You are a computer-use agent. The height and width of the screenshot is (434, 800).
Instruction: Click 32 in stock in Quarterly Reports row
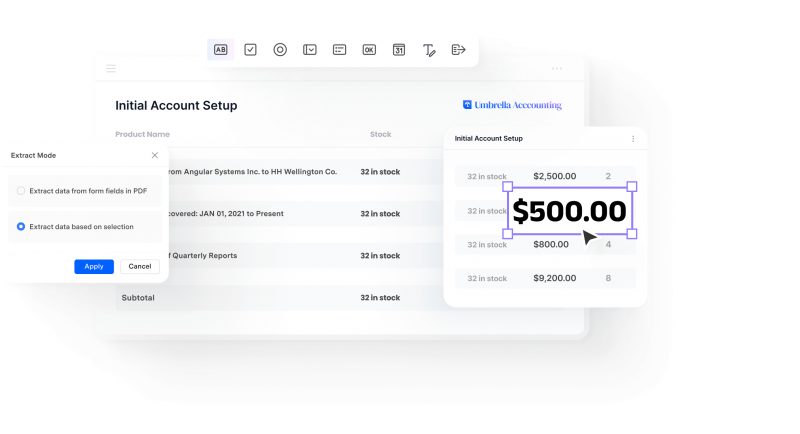(x=380, y=256)
